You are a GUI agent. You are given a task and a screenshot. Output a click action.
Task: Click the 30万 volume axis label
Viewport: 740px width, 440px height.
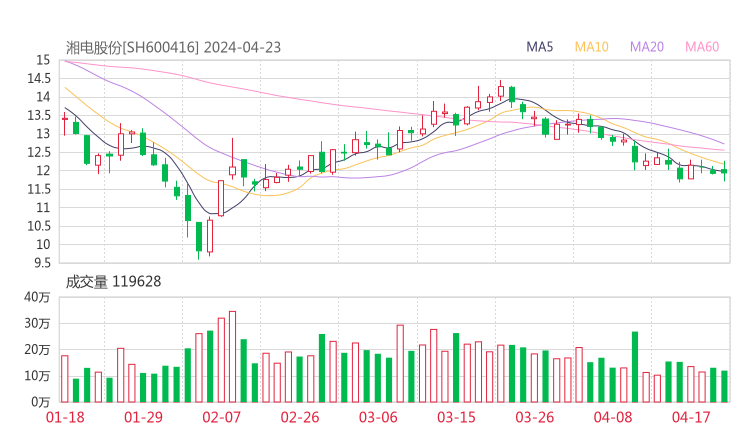point(37,323)
